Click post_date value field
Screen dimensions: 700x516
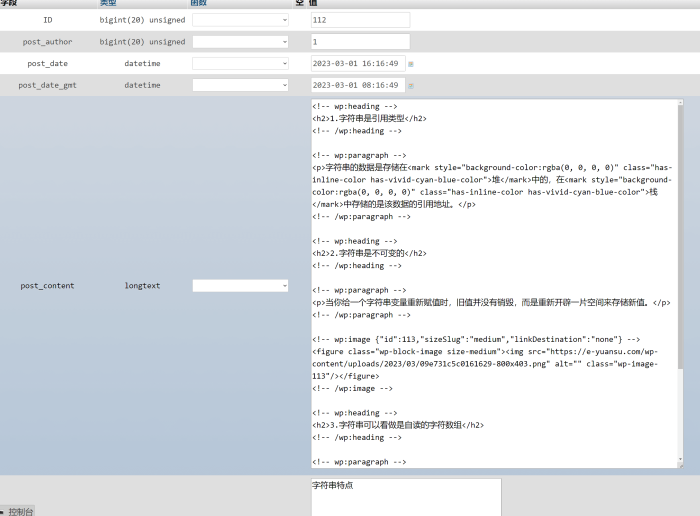[357, 63]
